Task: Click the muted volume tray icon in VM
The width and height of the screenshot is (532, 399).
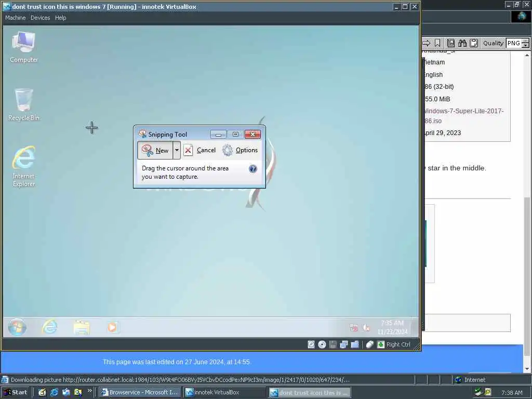Action: (366, 327)
